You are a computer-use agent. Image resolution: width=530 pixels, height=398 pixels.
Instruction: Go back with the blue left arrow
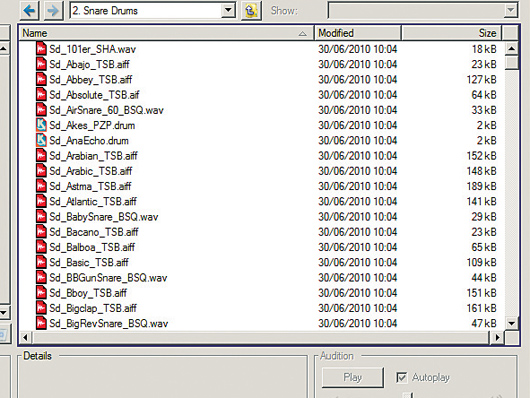(x=29, y=10)
